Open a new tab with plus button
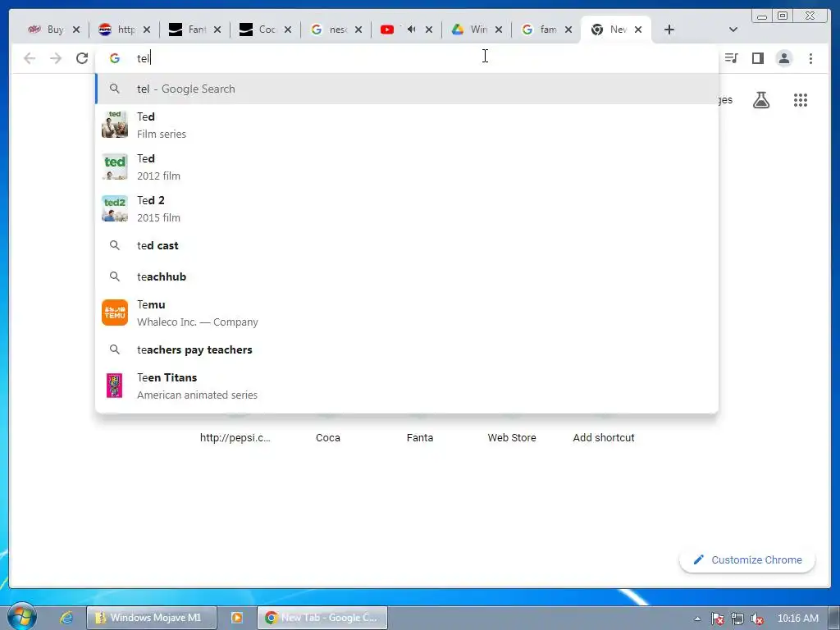The image size is (840, 630). click(x=669, y=30)
